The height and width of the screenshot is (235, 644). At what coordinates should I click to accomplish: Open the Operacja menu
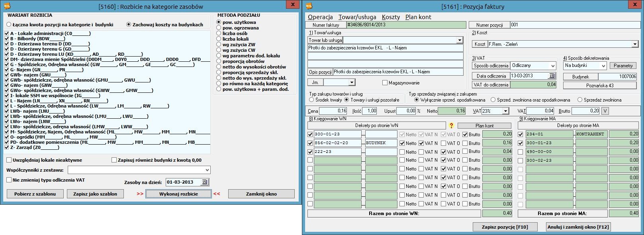pyautogui.click(x=320, y=17)
